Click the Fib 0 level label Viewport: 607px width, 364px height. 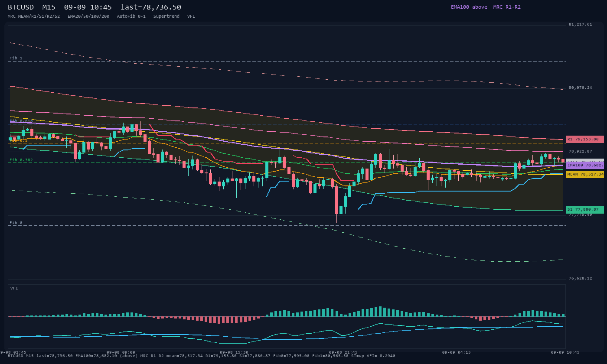tap(16, 223)
